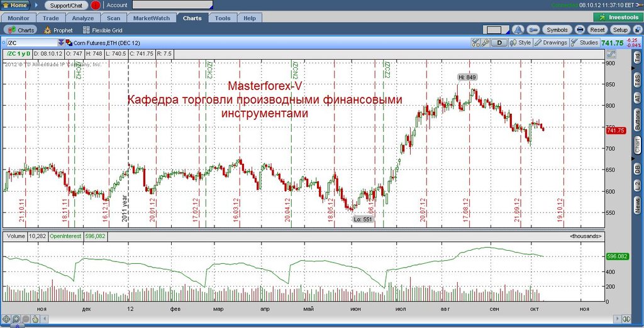
Task: Click the crosshair target icon at bottom left
Action: click(x=6, y=319)
